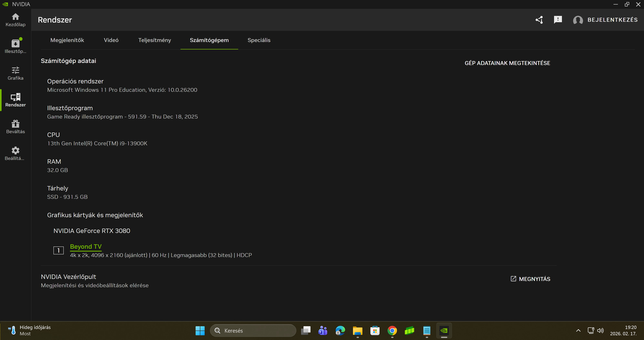Open the Hideg időjárás weather widget

point(29,331)
